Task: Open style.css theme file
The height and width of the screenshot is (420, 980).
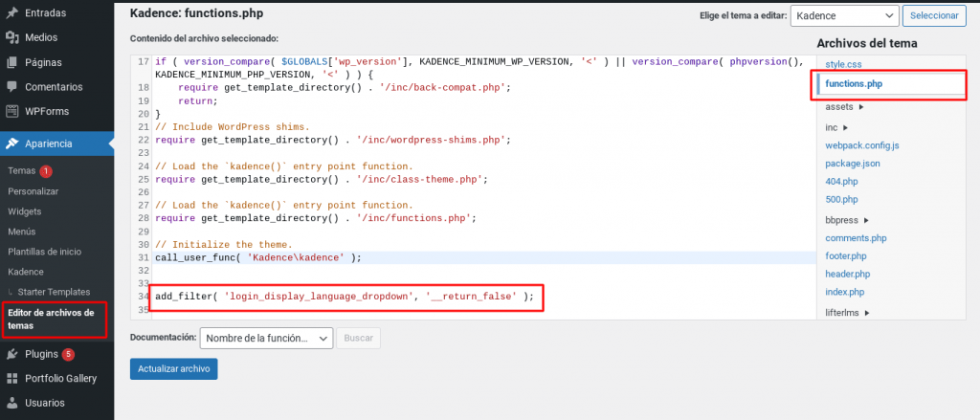Action: (x=844, y=64)
